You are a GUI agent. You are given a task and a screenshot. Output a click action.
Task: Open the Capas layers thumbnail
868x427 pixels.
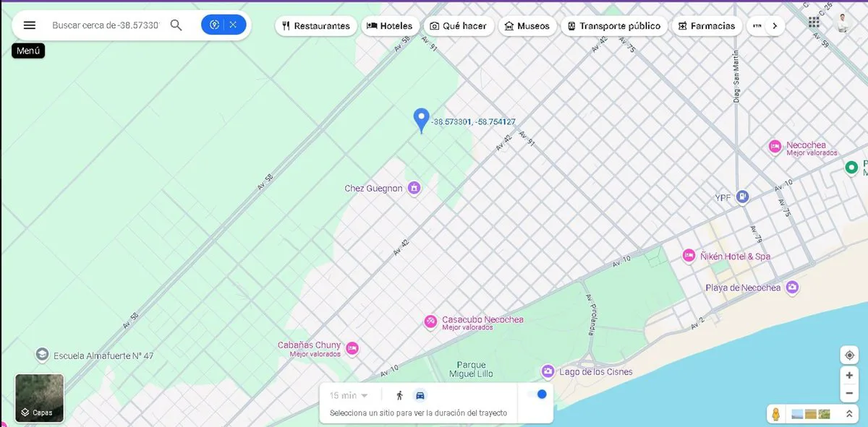pos(40,397)
